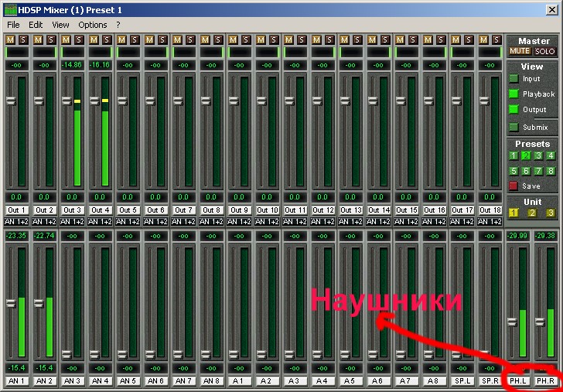Open routing dropdown AN 1+2 below Out 18

click(x=490, y=222)
